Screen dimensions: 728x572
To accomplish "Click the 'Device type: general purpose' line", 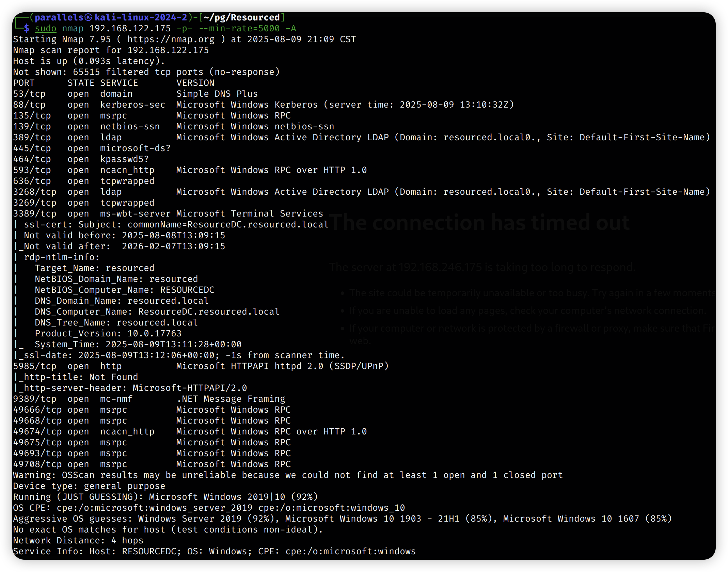I will coord(89,486).
